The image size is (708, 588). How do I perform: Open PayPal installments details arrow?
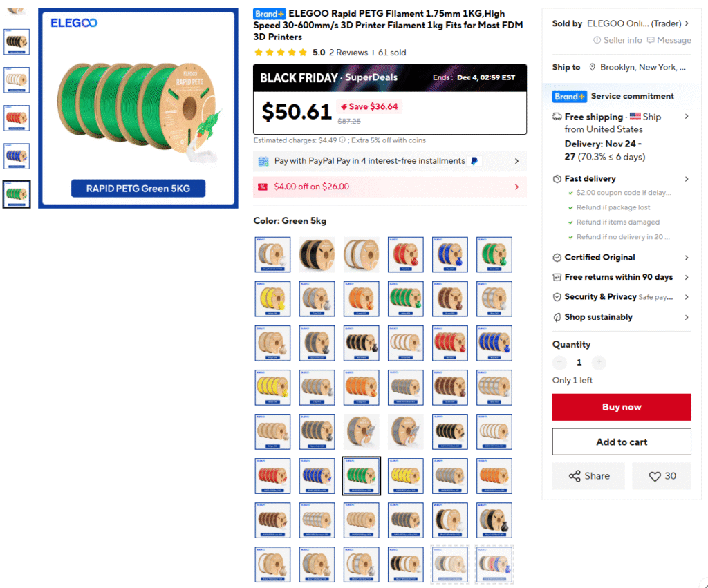click(516, 161)
